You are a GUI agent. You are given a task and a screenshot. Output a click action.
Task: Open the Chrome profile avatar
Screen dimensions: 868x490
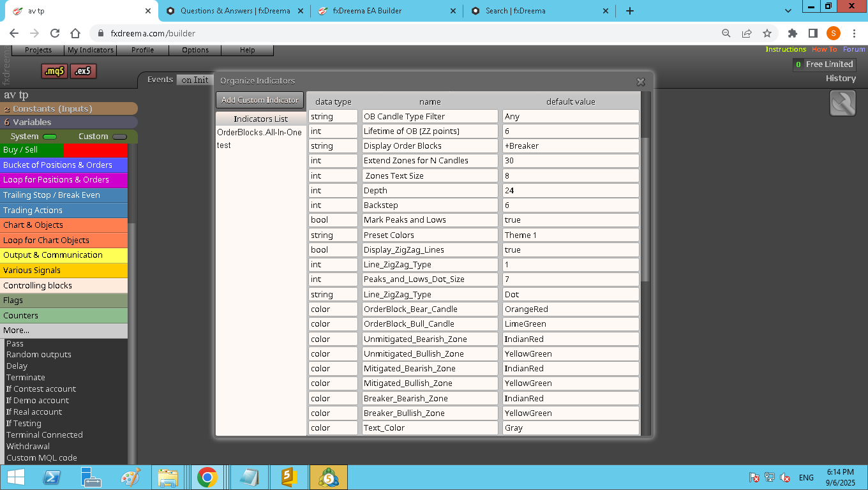click(x=834, y=33)
